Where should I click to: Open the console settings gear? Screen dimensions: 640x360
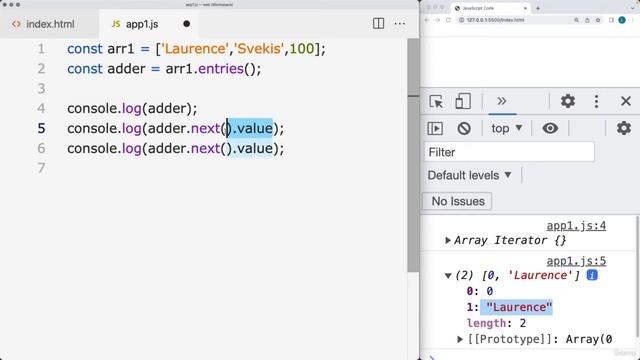click(624, 128)
